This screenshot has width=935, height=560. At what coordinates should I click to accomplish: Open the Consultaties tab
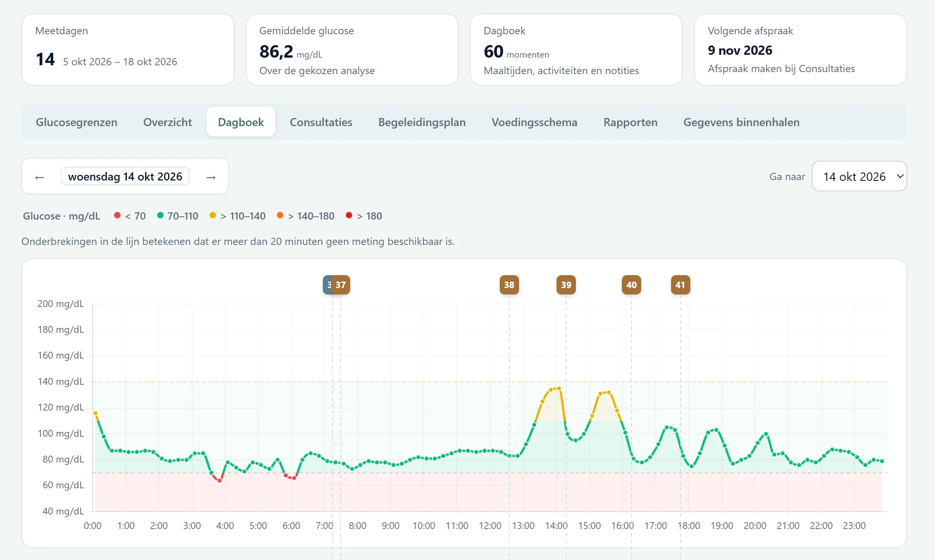click(321, 122)
